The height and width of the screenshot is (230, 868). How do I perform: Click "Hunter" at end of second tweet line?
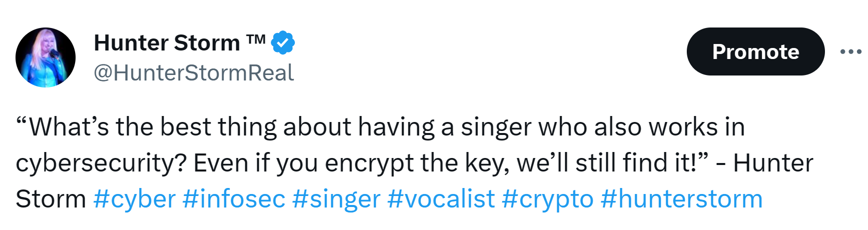[x=773, y=163]
